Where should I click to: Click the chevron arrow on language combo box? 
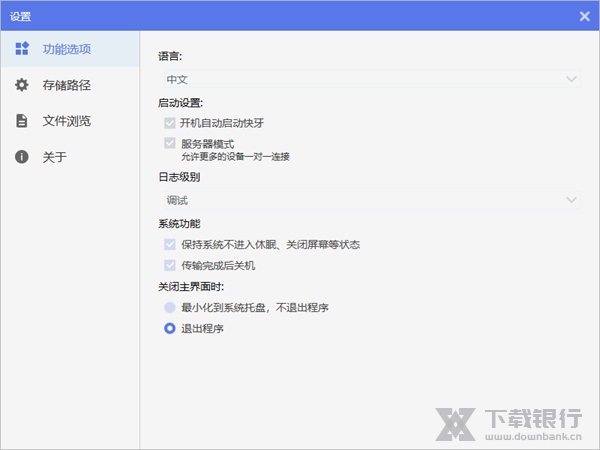(571, 79)
